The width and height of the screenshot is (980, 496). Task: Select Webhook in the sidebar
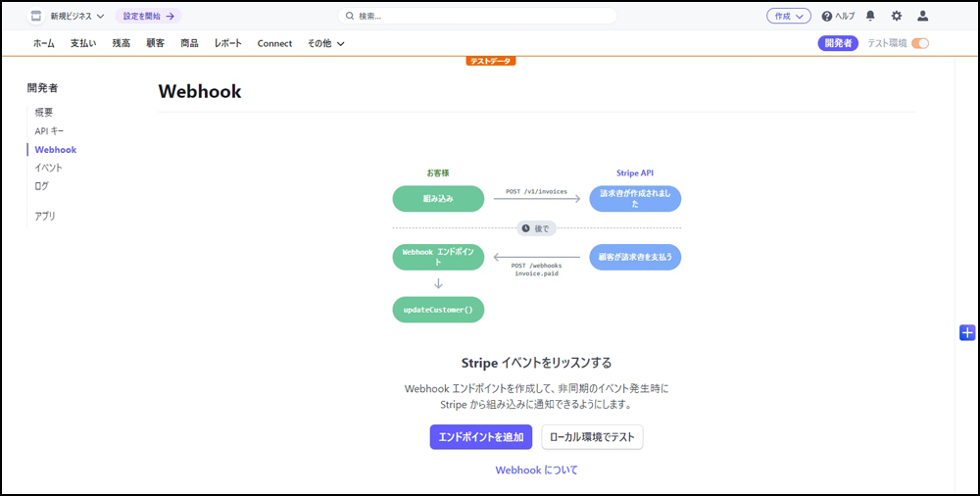pyautogui.click(x=56, y=150)
